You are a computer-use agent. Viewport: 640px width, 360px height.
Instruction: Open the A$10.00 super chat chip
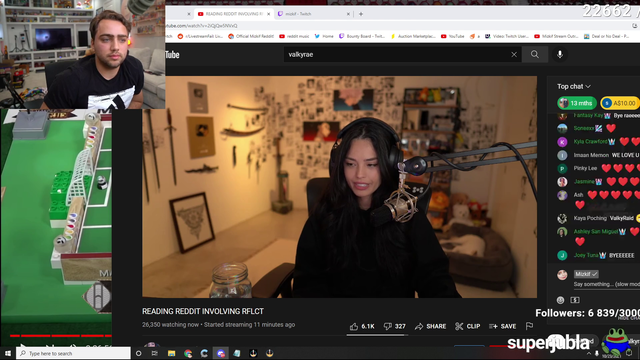620,103
